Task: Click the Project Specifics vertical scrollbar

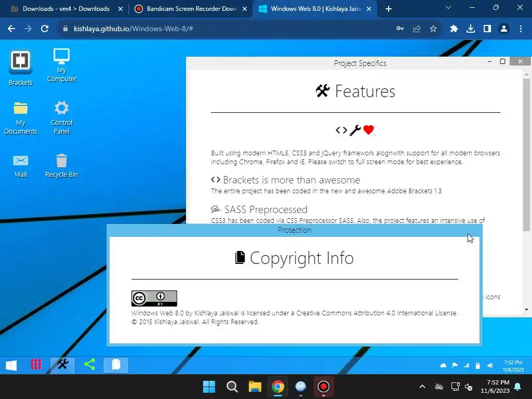Action: click(x=526, y=155)
